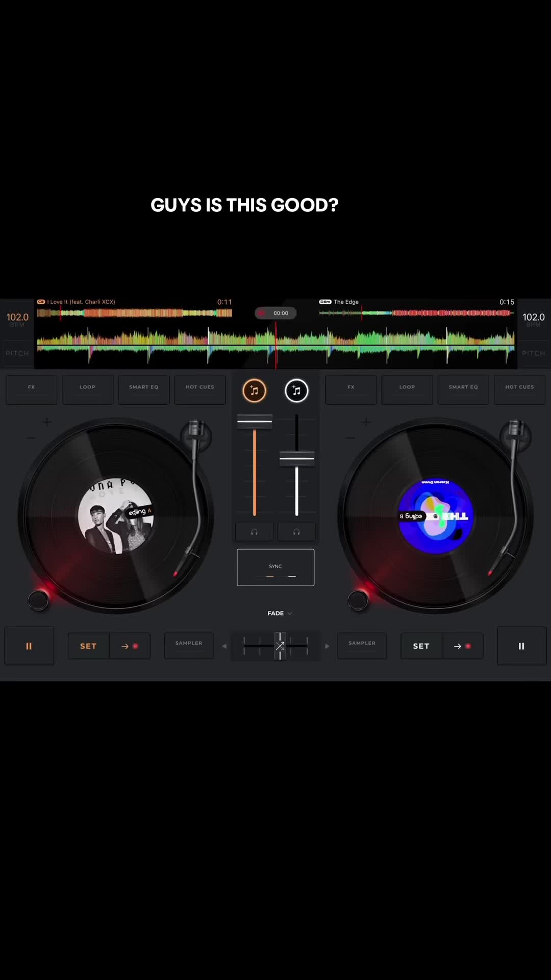Click the record timer 00:00 button

click(275, 313)
